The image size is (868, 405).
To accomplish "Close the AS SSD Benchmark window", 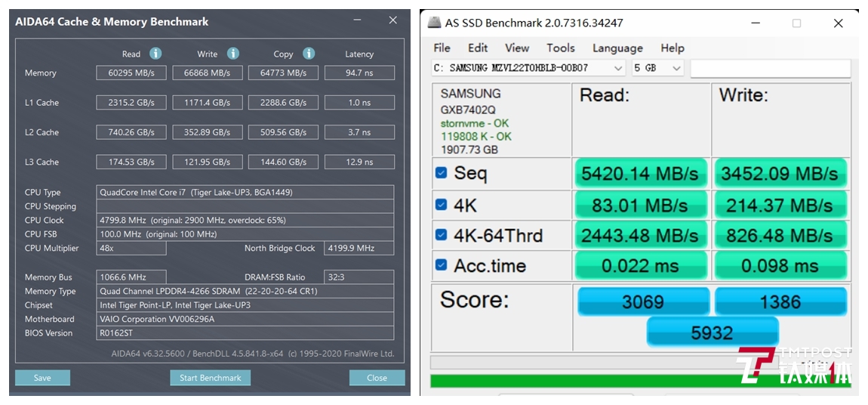I will [838, 23].
